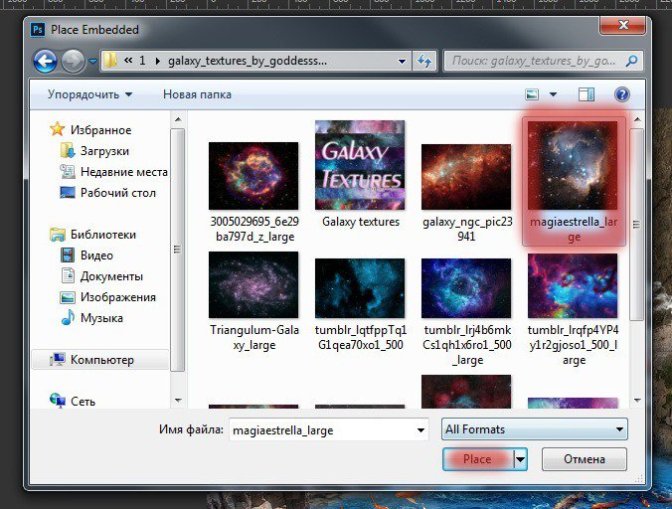Open the Музыка library
Screen dimensions: 672x509
click(101, 318)
